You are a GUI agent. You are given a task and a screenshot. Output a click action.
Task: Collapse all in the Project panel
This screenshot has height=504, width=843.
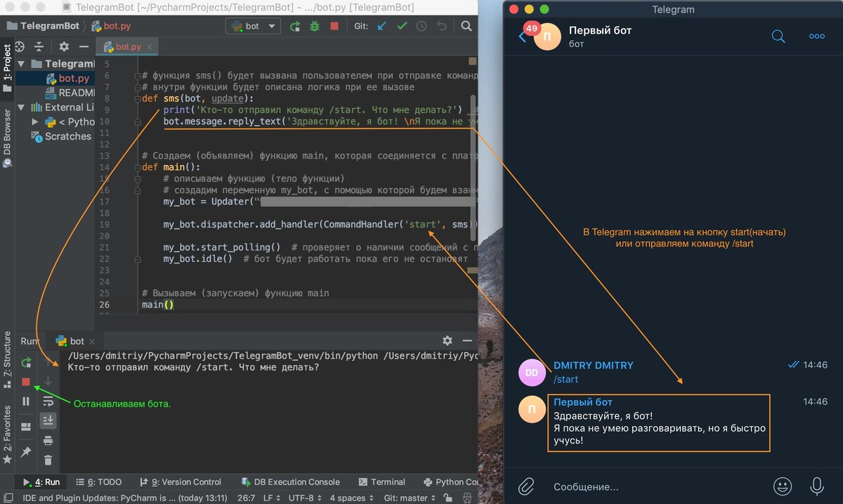[x=40, y=46]
